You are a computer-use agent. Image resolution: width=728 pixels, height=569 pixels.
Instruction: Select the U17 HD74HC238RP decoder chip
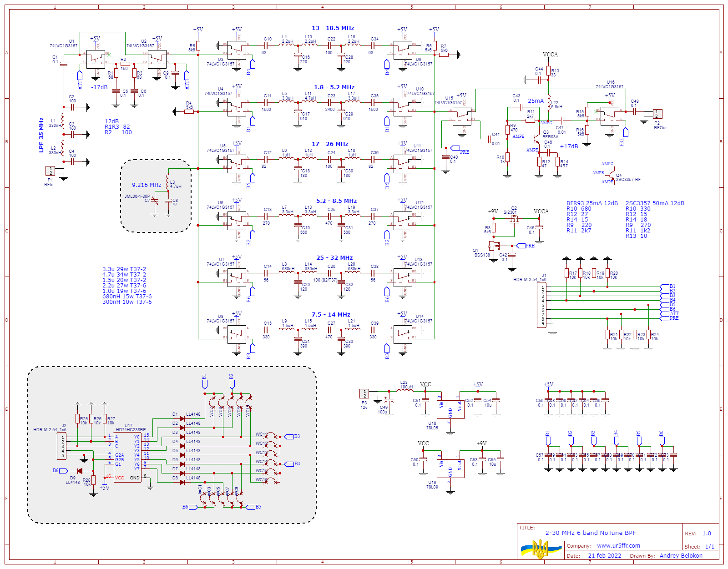(127, 457)
